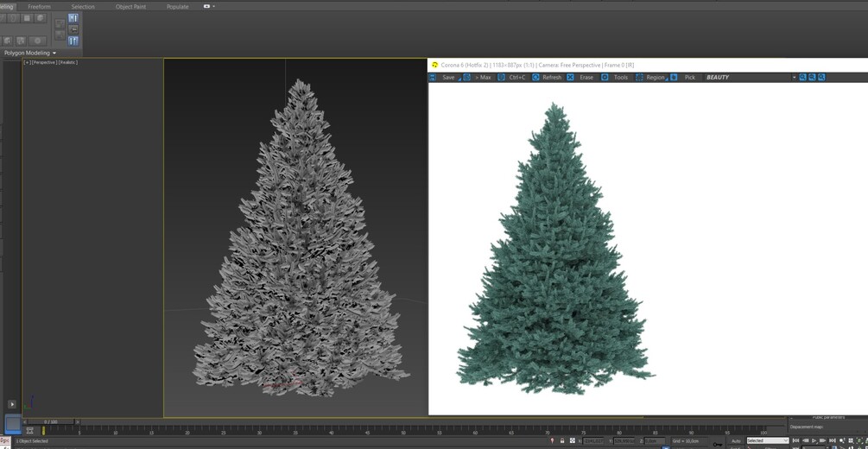The image size is (868, 449).
Task: Open the Selected key filter dropdown
Action: (x=767, y=440)
